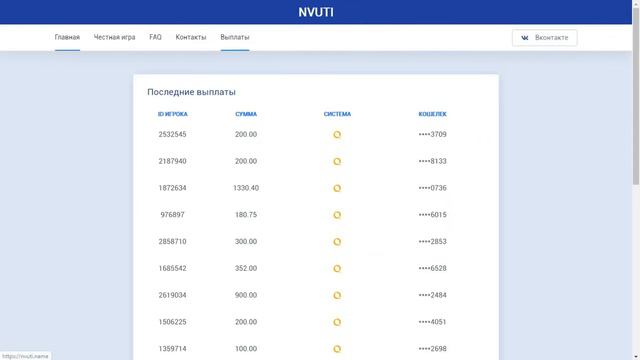Click payment system icon for player 1506225
The width and height of the screenshot is (640, 360).
[x=337, y=322]
